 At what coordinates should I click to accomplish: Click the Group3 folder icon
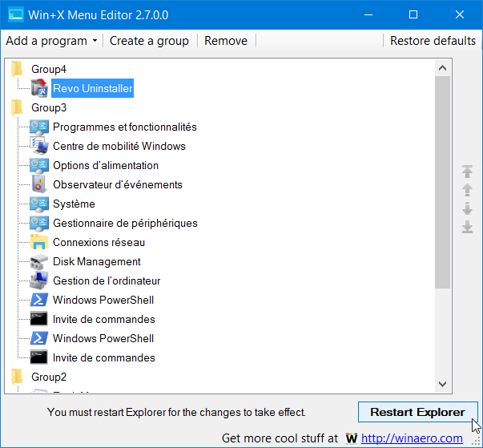point(17,107)
